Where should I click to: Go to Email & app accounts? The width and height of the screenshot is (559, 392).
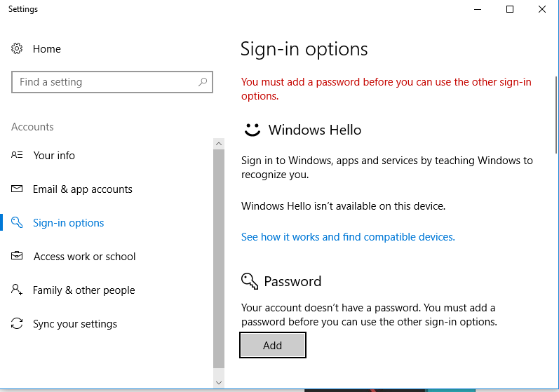point(83,189)
